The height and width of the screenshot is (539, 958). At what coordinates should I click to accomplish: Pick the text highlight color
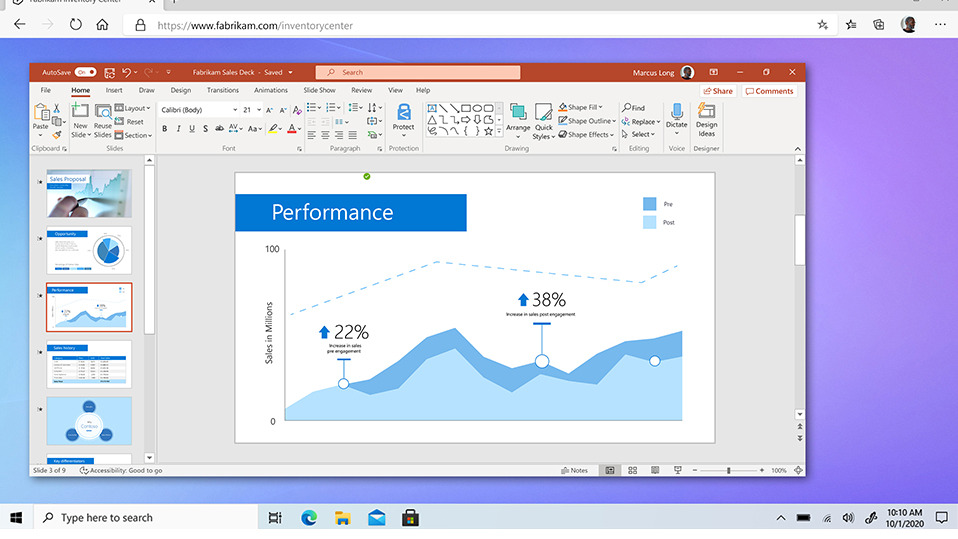274,128
